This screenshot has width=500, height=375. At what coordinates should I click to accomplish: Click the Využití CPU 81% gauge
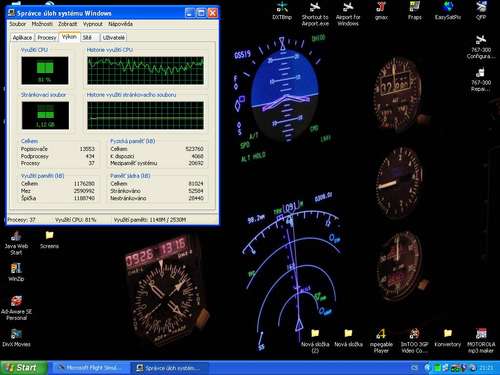pyautogui.click(x=45, y=70)
